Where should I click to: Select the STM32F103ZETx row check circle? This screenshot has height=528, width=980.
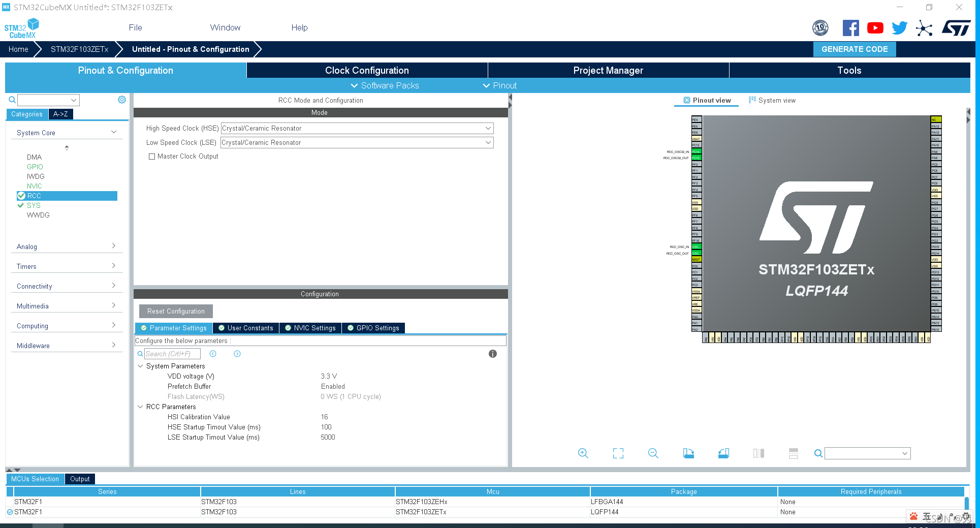(10, 512)
